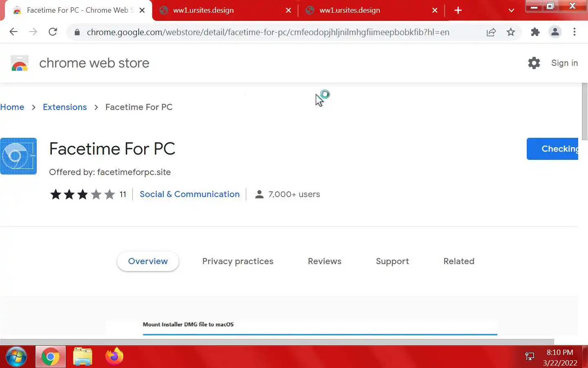This screenshot has width=588, height=368.
Task: Click Sign in
Action: pyautogui.click(x=564, y=63)
